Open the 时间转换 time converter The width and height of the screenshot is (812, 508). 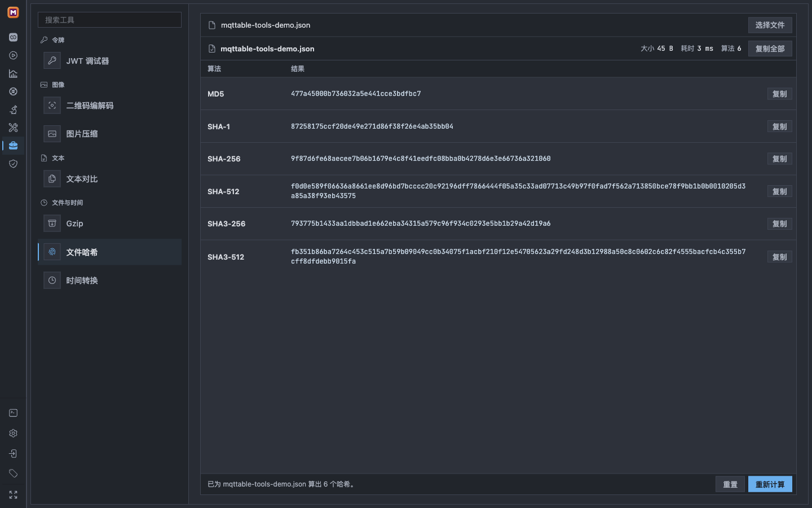[109, 281]
